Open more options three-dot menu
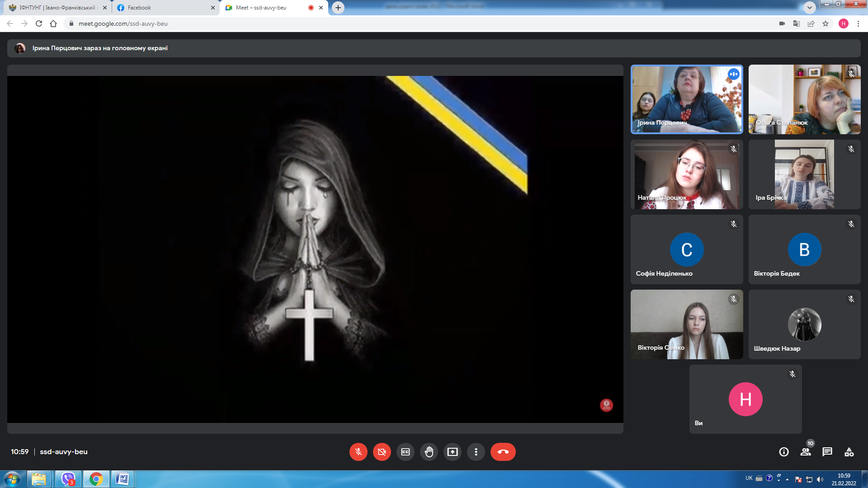Screen dimensions: 868x488 pos(476,452)
